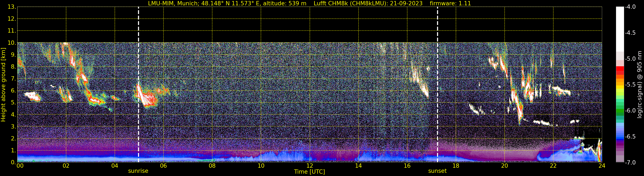The height and width of the screenshot is (176, 644).
Task: Click the '1.' height axis tick label
Action: (13, 151)
